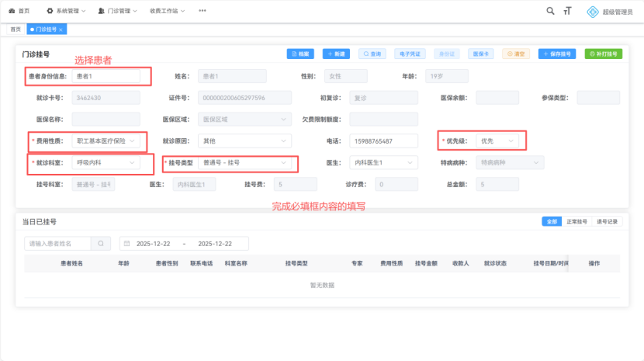This screenshot has width=644, height=361.
Task: Open the 门诊管理 menu
Action: point(117,11)
